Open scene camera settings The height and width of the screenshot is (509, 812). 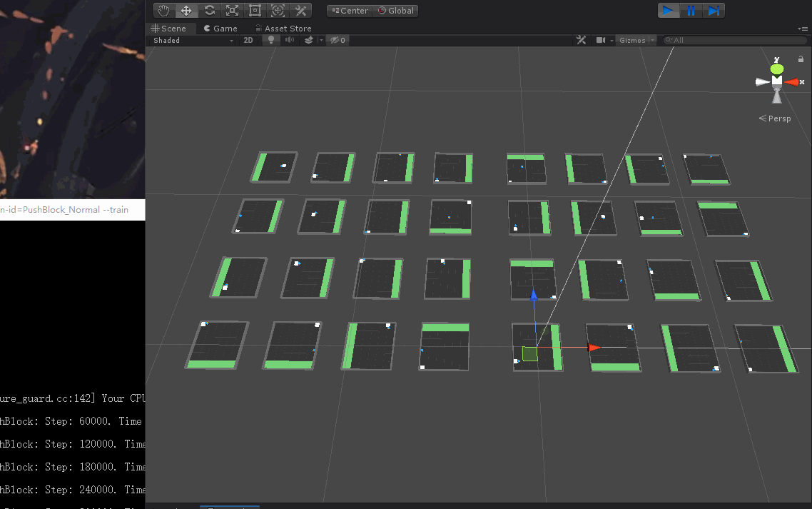tap(601, 40)
